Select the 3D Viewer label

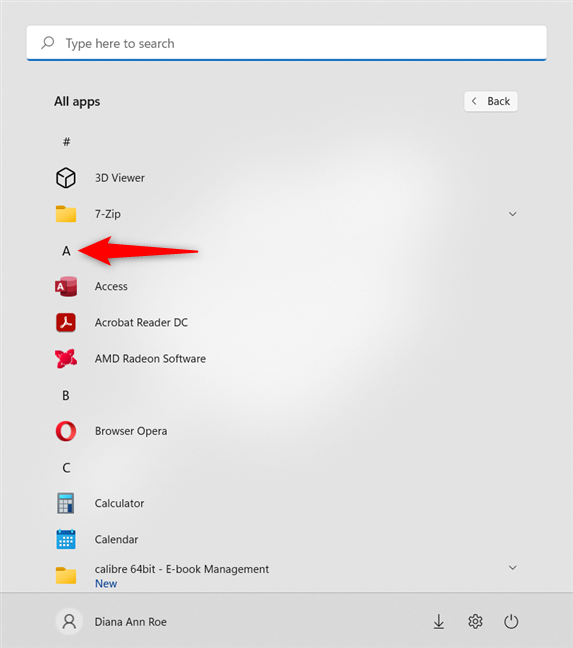pos(120,178)
